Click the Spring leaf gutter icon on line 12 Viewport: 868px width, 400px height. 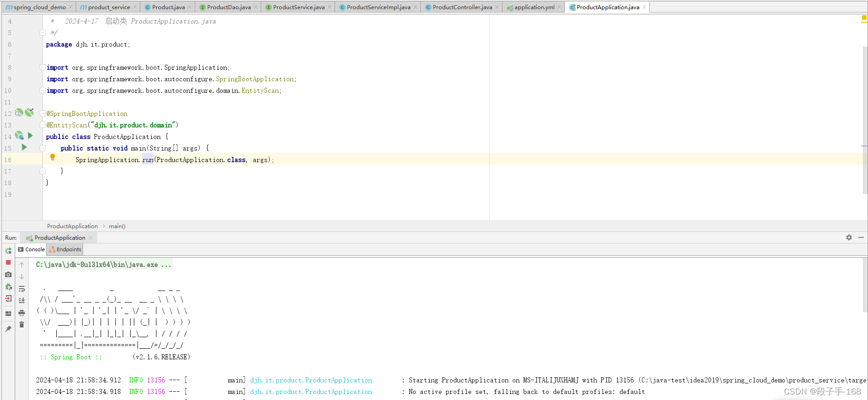pos(30,112)
